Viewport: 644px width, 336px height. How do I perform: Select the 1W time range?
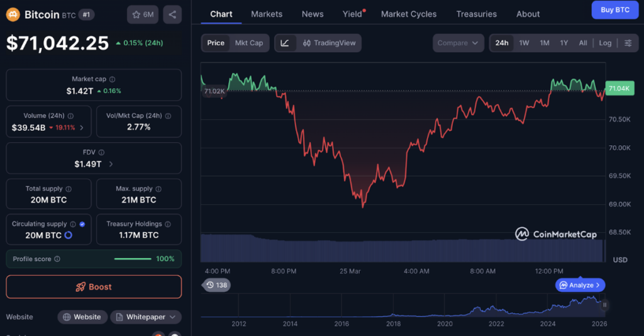tap(524, 43)
